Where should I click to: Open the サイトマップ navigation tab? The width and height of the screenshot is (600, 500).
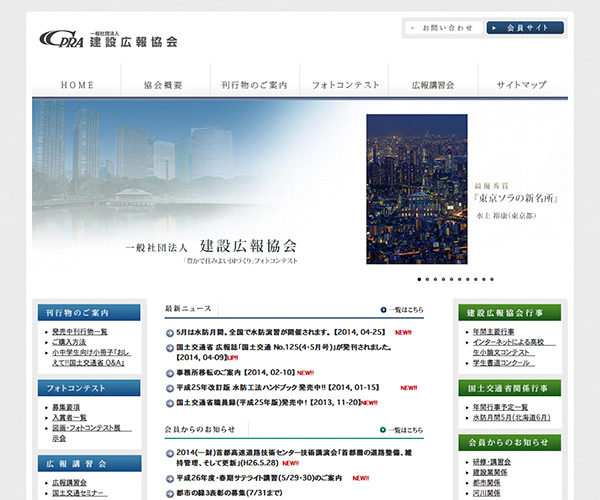tap(521, 85)
